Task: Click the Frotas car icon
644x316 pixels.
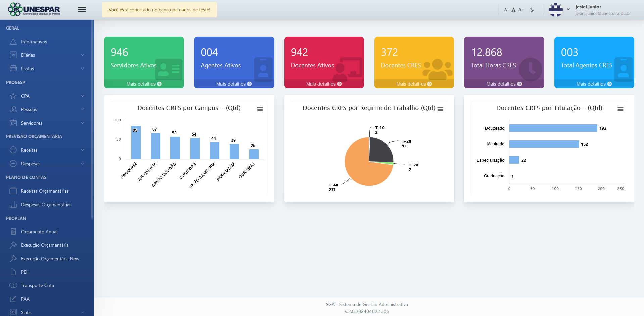Action: point(13,69)
